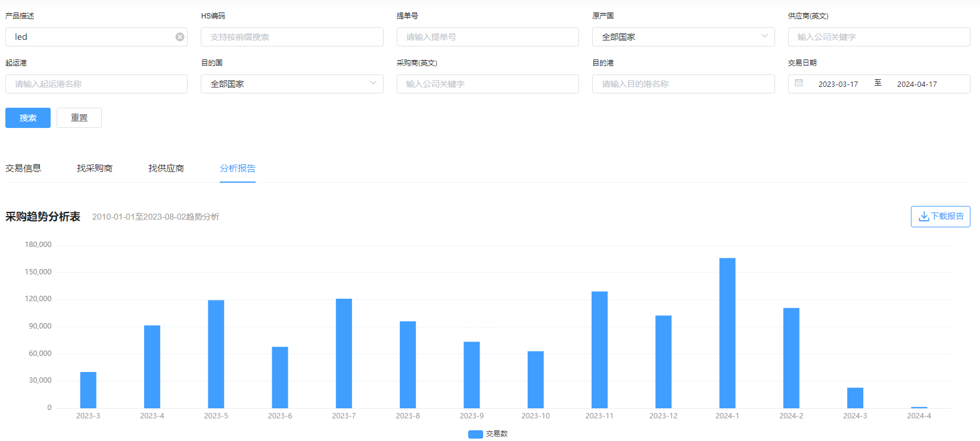Open the 找采购商 tab
Screen dimensions: 980x441
pyautogui.click(x=95, y=168)
